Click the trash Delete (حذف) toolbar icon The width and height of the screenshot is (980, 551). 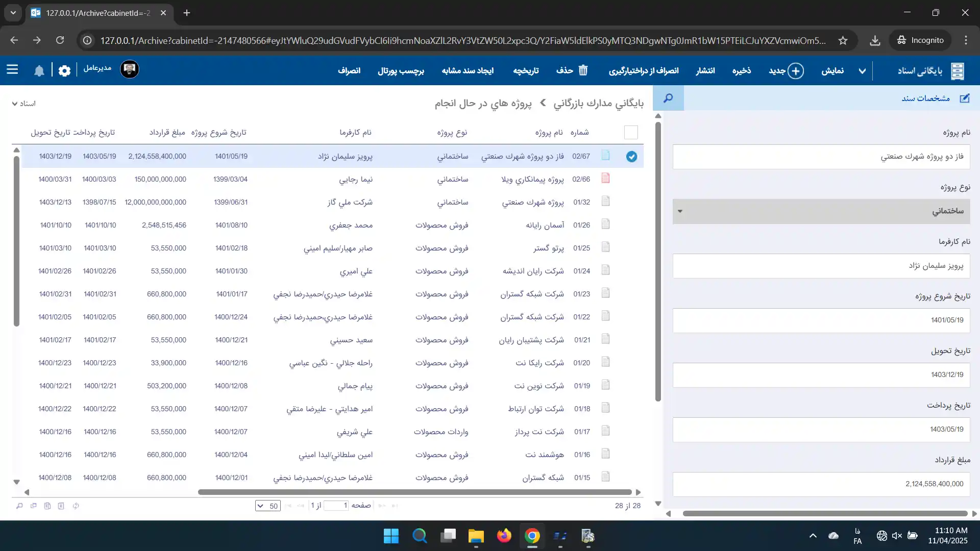583,70
